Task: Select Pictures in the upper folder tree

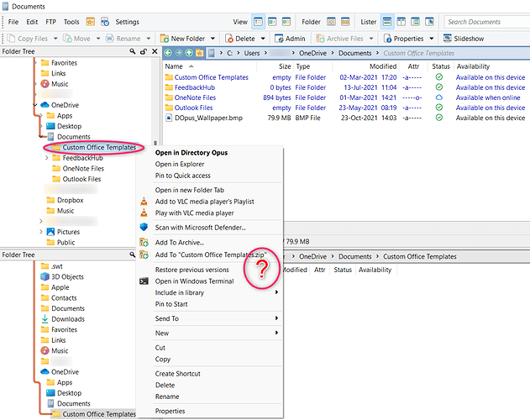Action: coord(68,232)
